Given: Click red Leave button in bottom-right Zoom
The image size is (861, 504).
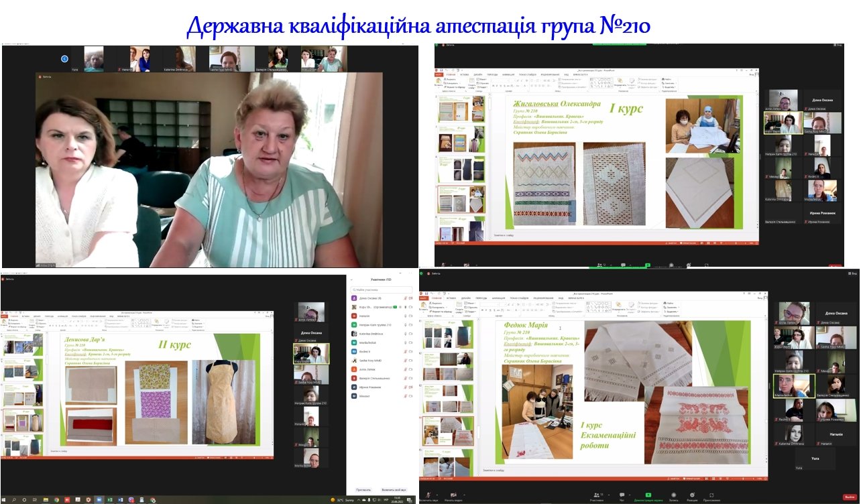Looking at the screenshot, I should (x=850, y=497).
